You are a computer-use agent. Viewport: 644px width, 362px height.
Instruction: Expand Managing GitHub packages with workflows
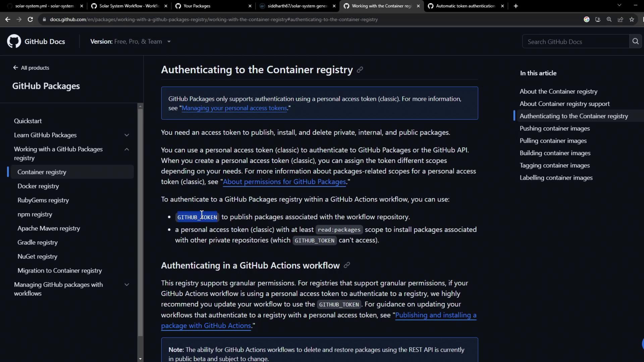127,285
